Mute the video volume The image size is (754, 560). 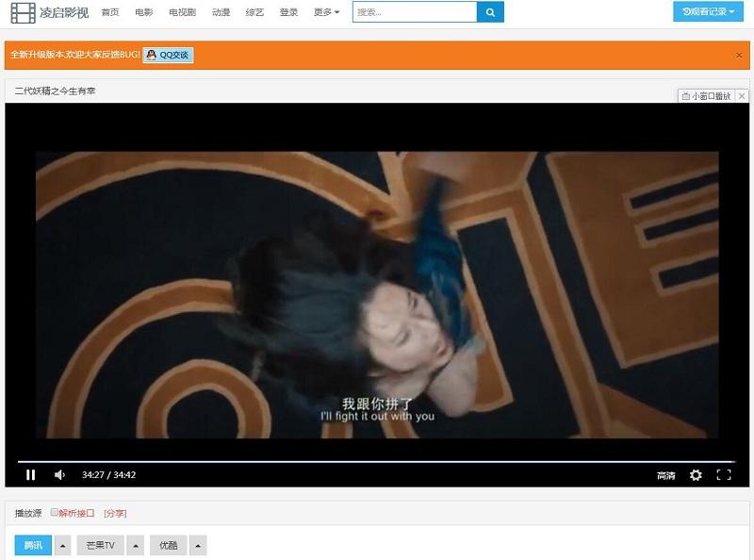pos(59,475)
